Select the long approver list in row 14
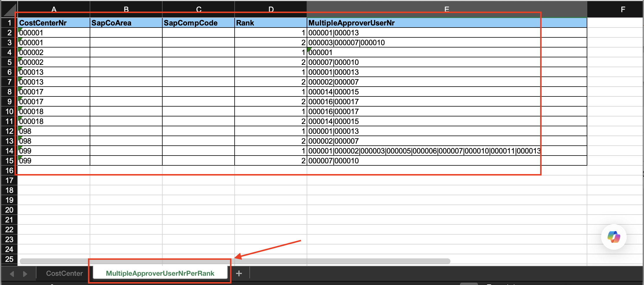Screen dimensions: 644x285 pyautogui.click(x=447, y=151)
